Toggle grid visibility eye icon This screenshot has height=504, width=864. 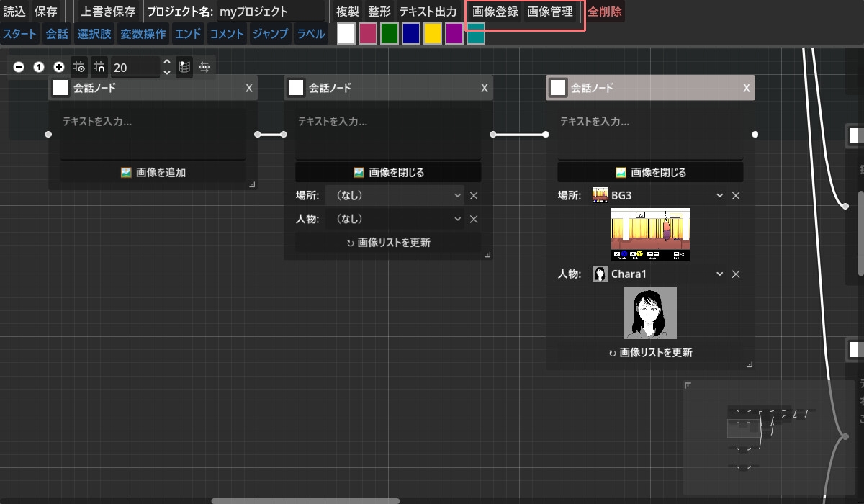click(79, 67)
